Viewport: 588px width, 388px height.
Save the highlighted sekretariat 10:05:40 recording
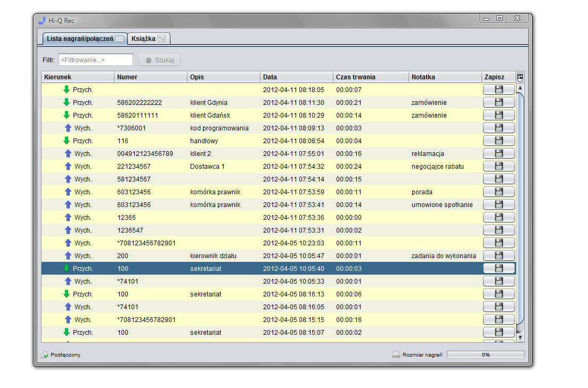click(x=499, y=268)
